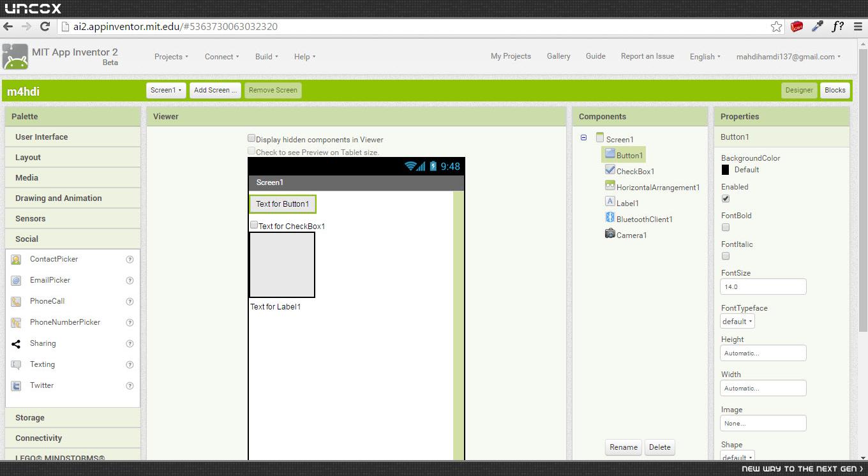868x476 pixels.
Task: Click the browser forward arrow
Action: point(26,27)
